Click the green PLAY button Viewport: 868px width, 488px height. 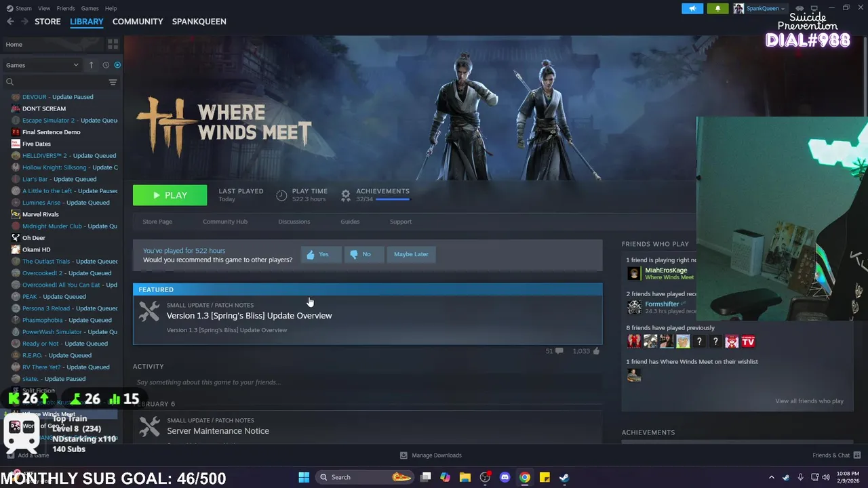click(170, 195)
